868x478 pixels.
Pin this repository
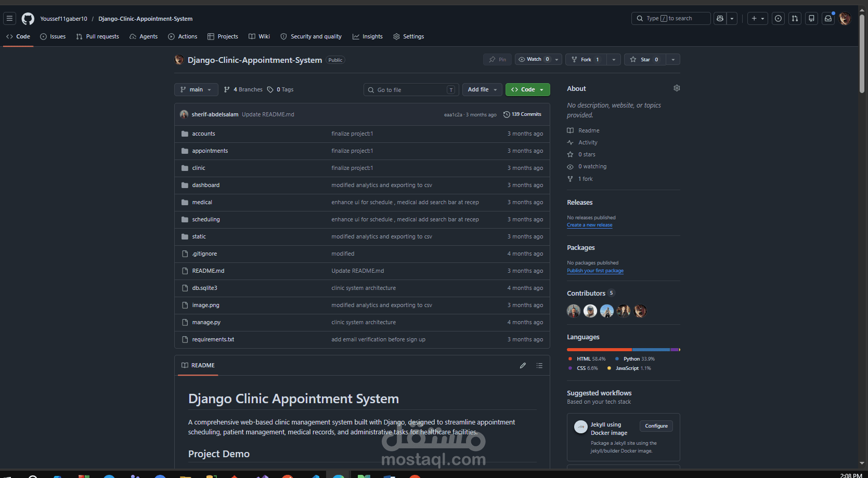tap(498, 60)
